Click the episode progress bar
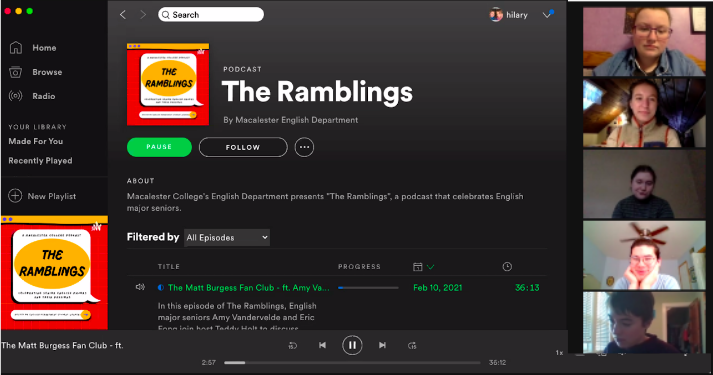713x375 pixels. coord(368,288)
